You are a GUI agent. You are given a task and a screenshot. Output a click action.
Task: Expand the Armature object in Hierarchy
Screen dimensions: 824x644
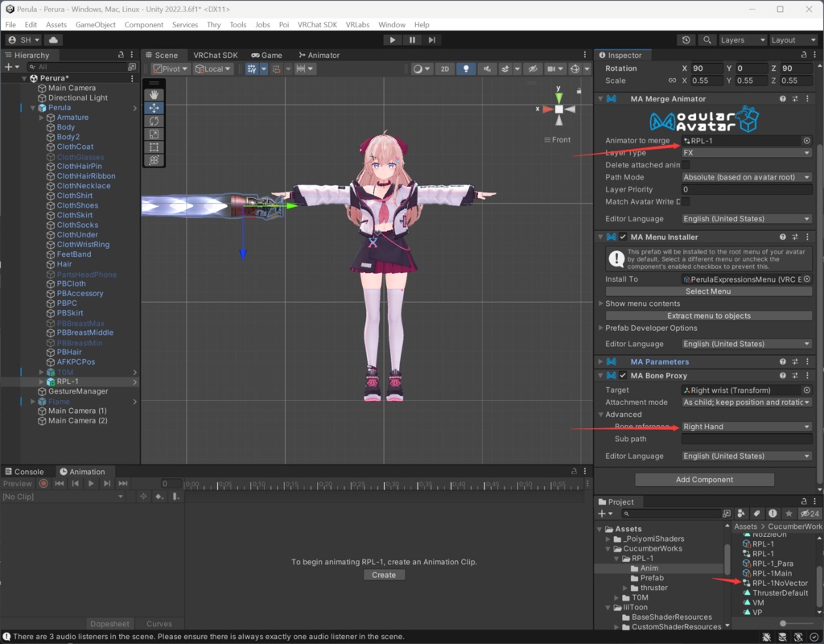point(42,118)
